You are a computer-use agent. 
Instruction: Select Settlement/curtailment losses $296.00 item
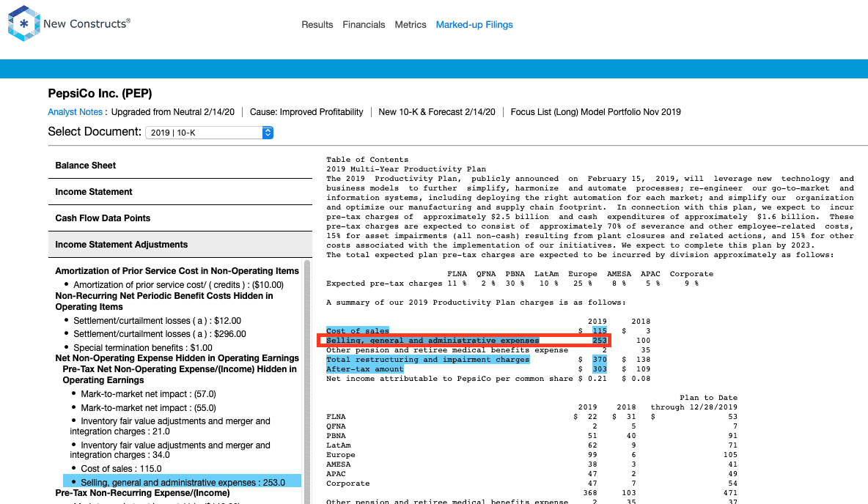click(160, 334)
